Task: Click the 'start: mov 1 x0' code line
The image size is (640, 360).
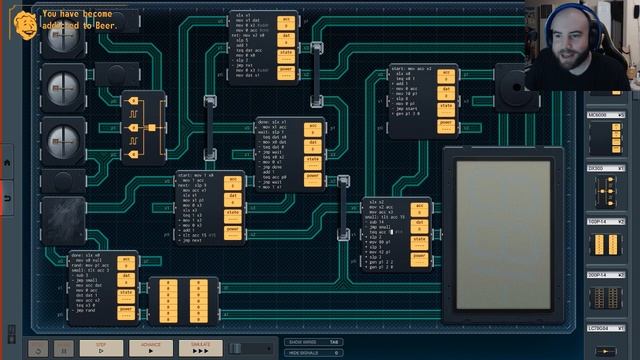Action: tap(196, 175)
